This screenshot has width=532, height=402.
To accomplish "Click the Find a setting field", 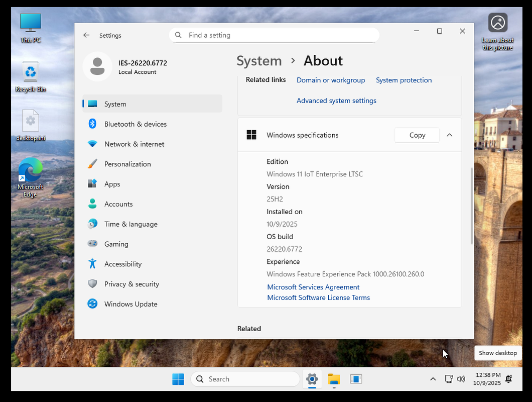I will click(274, 35).
